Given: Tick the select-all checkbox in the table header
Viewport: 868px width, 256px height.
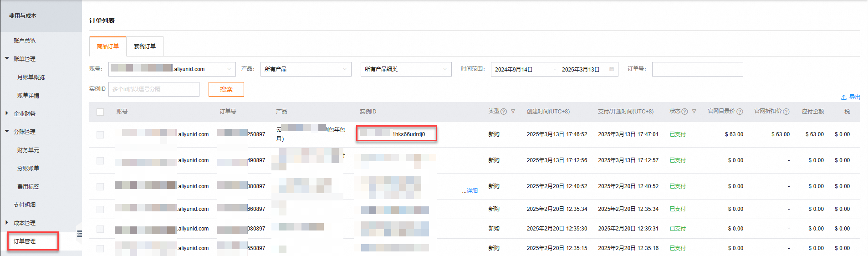Looking at the screenshot, I should pos(100,112).
